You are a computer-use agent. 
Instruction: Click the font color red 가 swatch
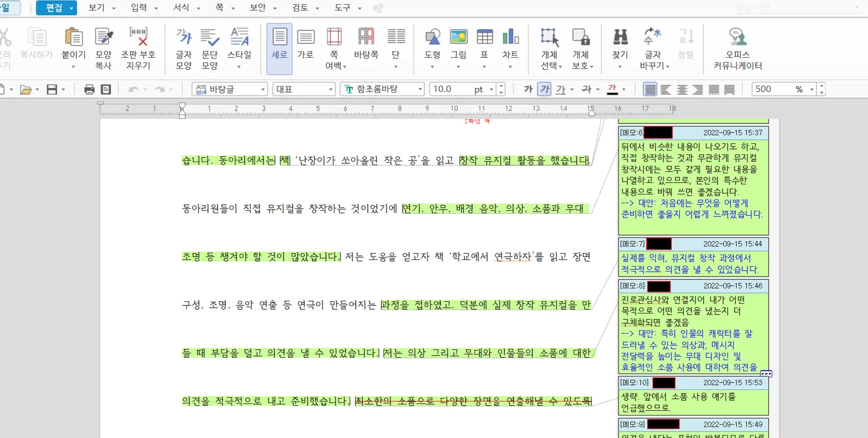pyautogui.click(x=612, y=89)
